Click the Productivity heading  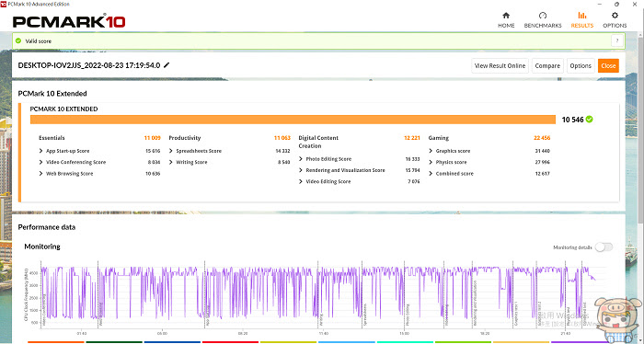click(x=184, y=138)
